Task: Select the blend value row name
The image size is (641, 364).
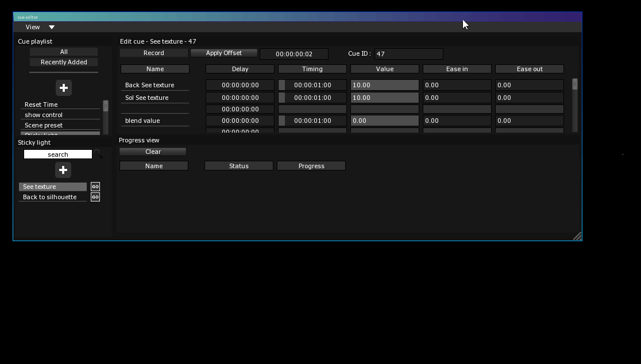Action: coord(155,121)
